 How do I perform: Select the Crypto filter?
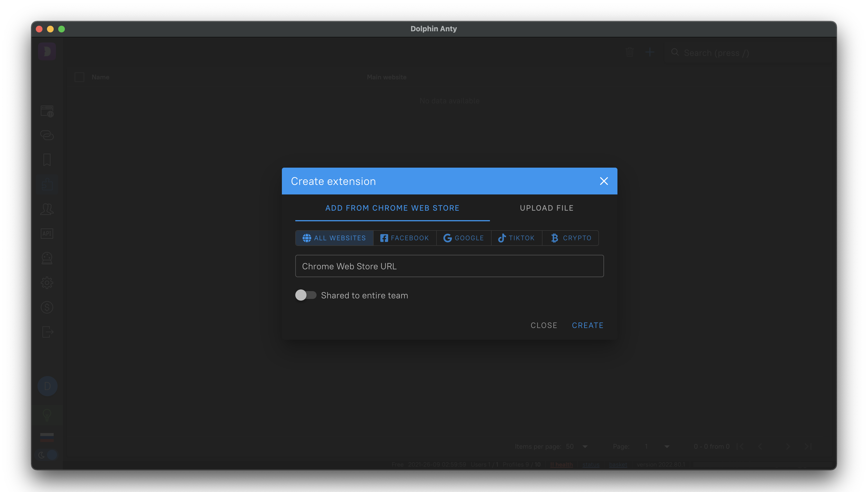[570, 238]
